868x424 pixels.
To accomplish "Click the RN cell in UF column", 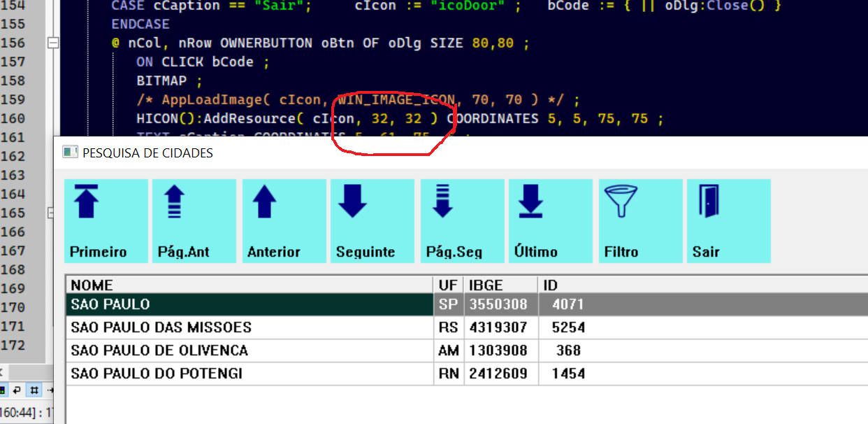I will coord(449,373).
